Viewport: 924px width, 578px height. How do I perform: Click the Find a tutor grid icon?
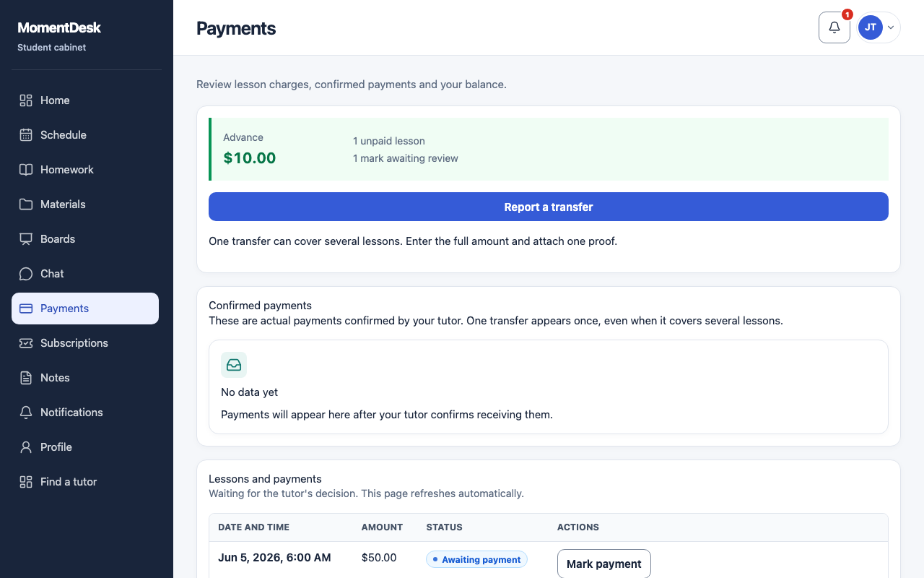click(x=26, y=482)
